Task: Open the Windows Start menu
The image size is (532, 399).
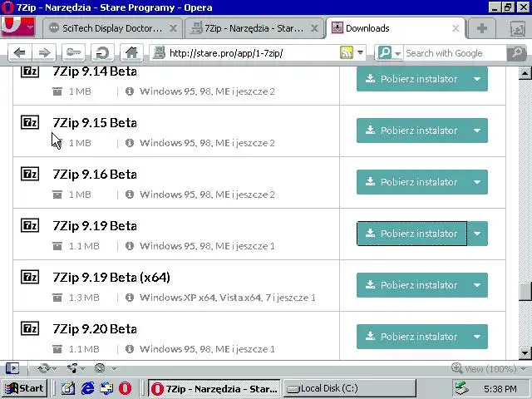Action: point(24,388)
